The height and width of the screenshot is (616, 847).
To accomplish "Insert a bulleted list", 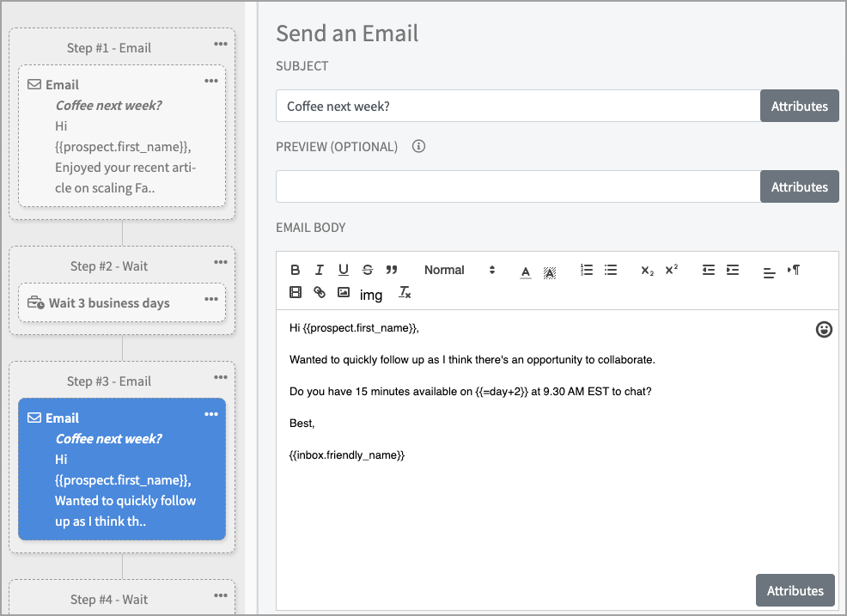I will coord(611,270).
